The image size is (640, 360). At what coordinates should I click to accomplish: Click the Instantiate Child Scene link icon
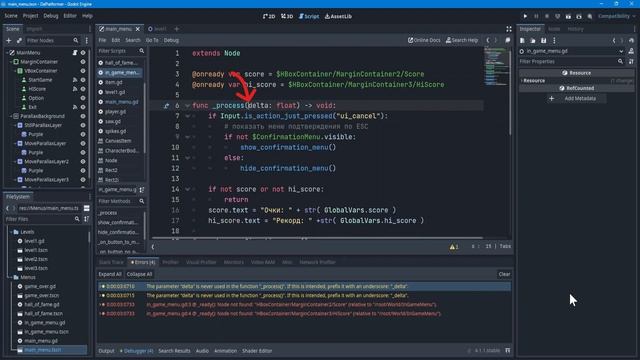point(19,40)
